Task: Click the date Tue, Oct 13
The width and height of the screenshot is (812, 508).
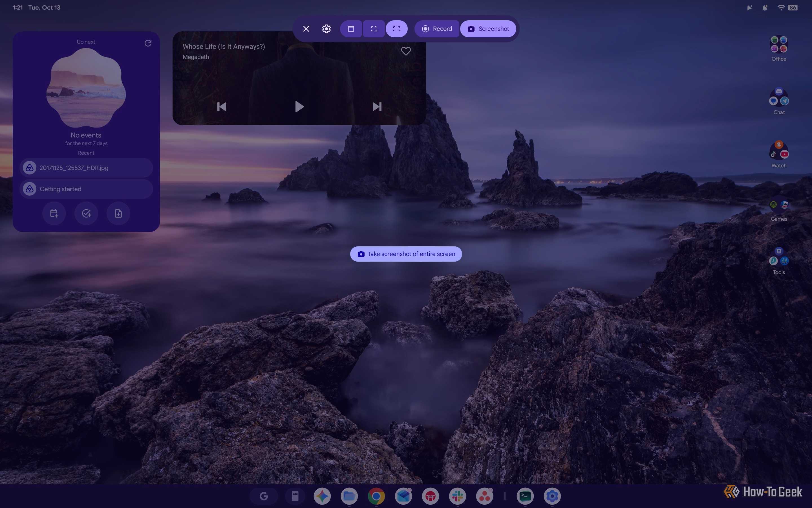Action: (x=44, y=7)
